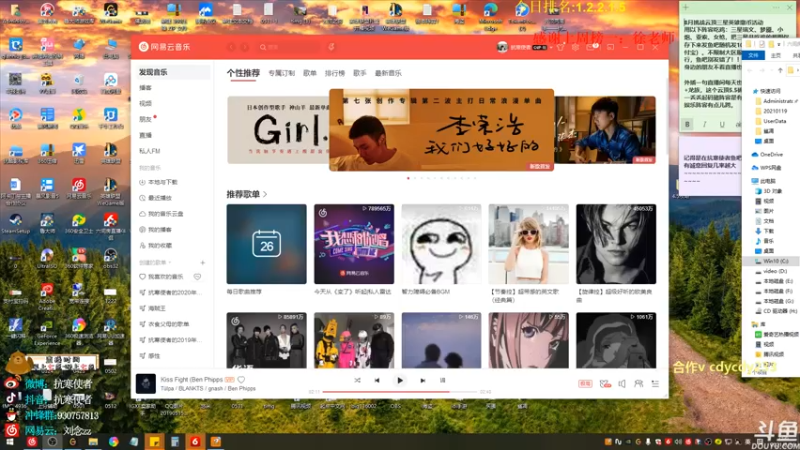This screenshot has width=800, height=450.
Task: Click the music search box
Action: pyautogui.click(x=290, y=47)
